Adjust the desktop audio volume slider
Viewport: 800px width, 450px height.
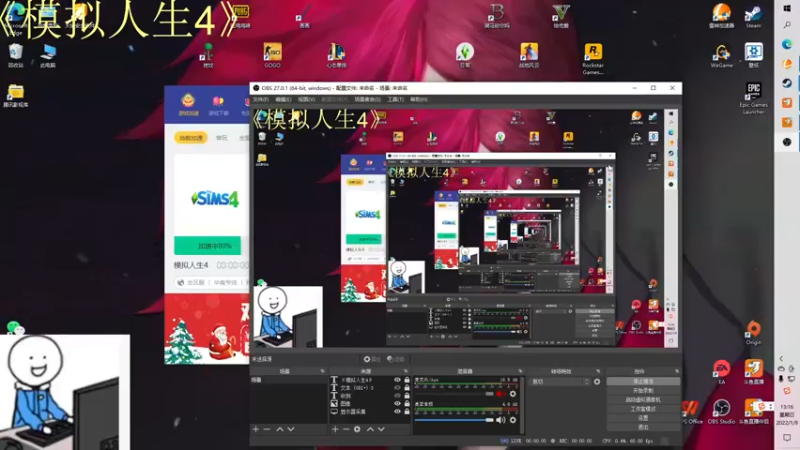click(454, 420)
